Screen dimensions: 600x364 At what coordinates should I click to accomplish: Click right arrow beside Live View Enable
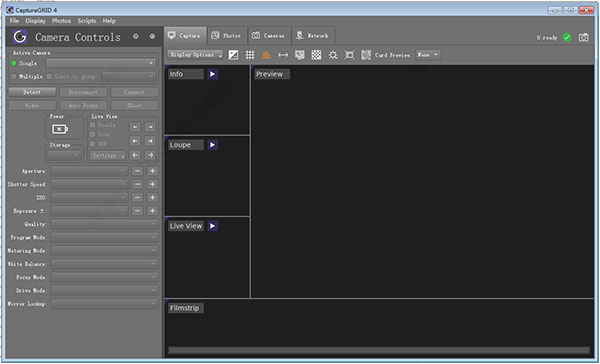(150, 127)
